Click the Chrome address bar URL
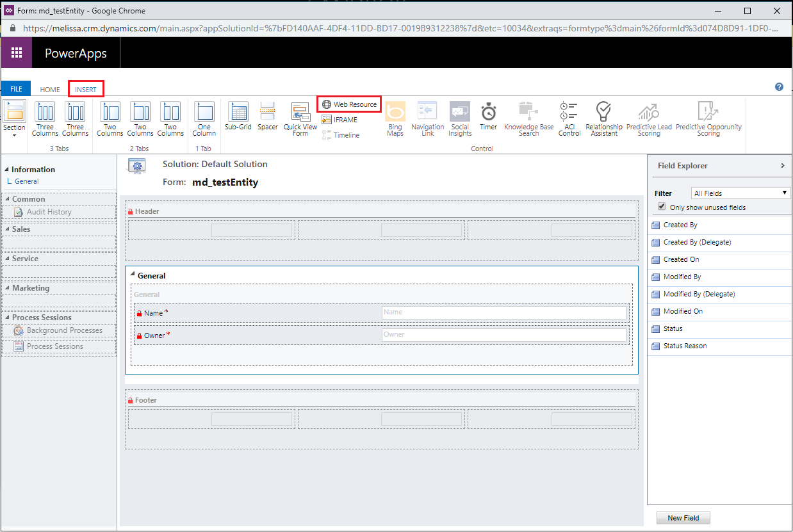The width and height of the screenshot is (793, 532). [x=400, y=28]
